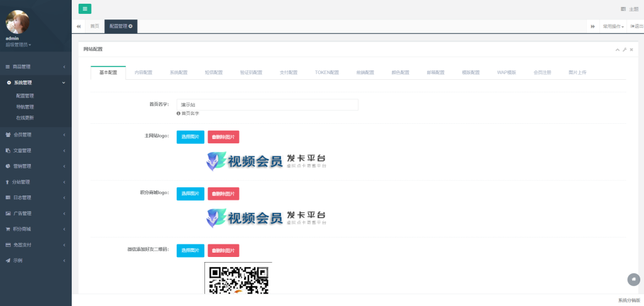Expand 日志管理 using its chevron
This screenshot has height=306, width=644.
64,198
